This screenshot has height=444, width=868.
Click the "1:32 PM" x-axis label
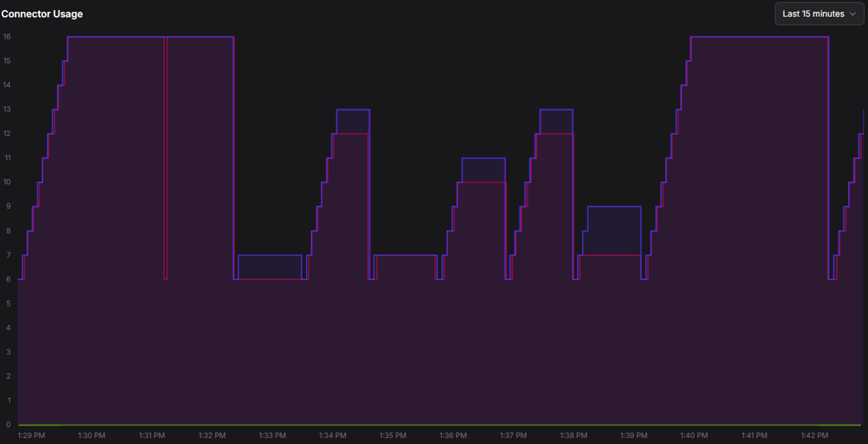point(212,436)
